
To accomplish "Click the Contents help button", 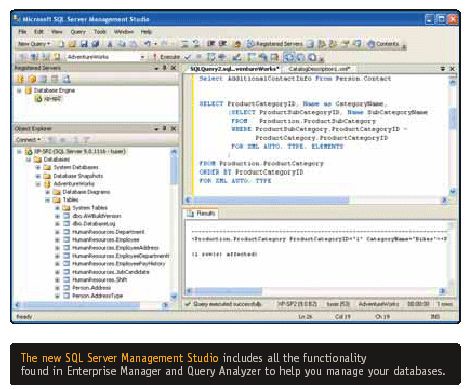I will tap(383, 44).
